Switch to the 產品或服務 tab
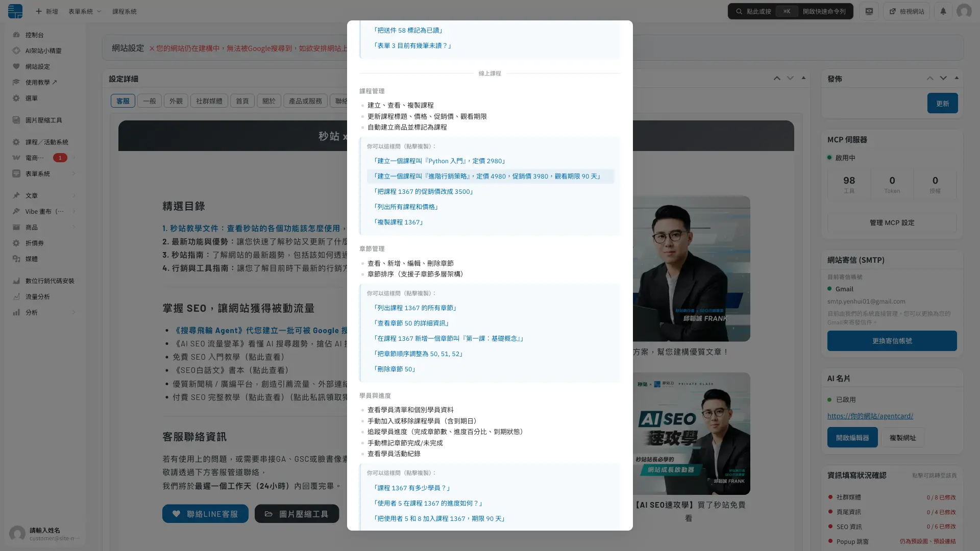Image resolution: width=980 pixels, height=551 pixels. click(x=305, y=101)
